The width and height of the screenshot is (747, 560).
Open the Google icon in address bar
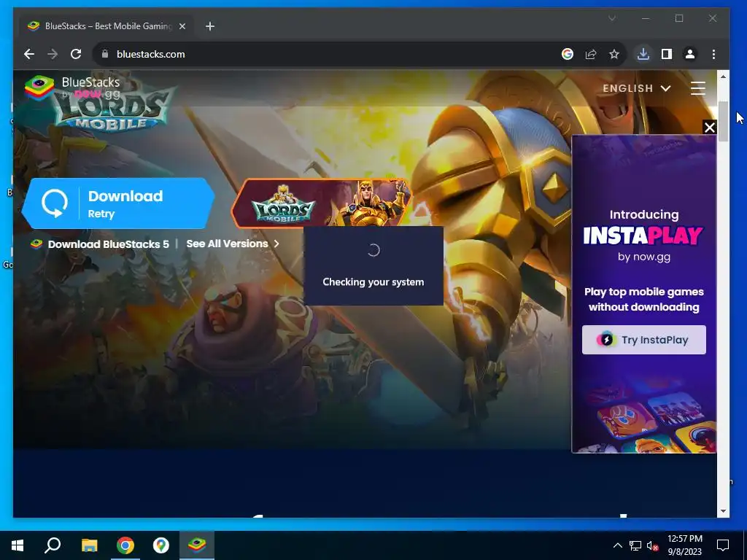tap(567, 54)
